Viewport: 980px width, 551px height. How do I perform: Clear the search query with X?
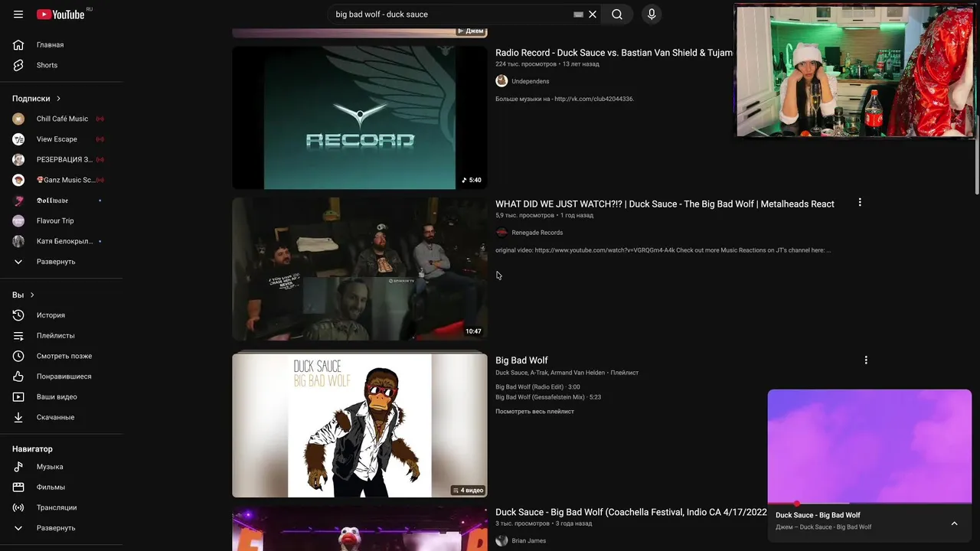click(x=593, y=15)
